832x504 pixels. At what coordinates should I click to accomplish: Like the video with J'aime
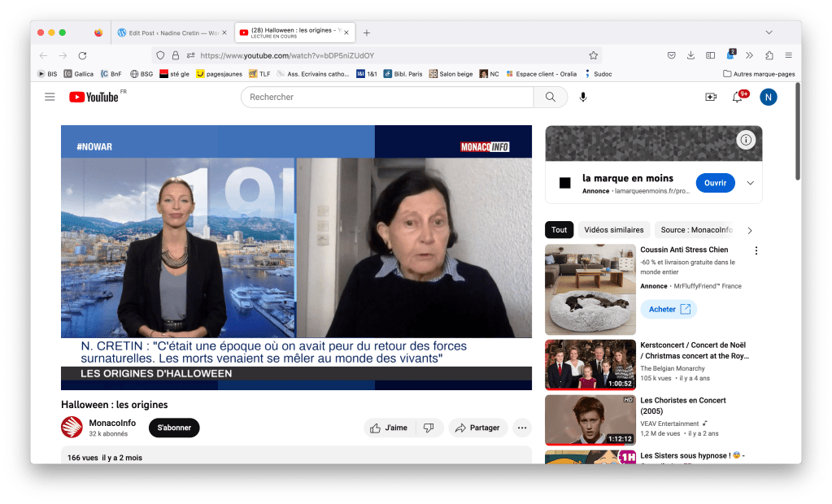[389, 428]
